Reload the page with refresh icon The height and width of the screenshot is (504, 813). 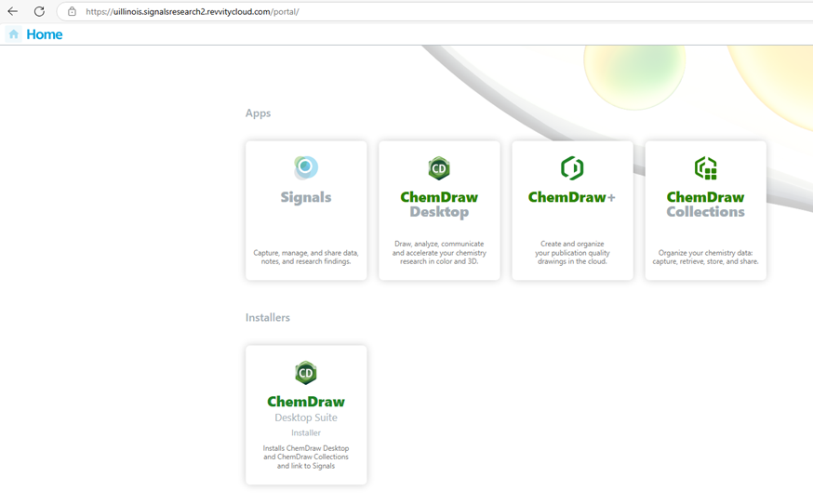tap(39, 11)
